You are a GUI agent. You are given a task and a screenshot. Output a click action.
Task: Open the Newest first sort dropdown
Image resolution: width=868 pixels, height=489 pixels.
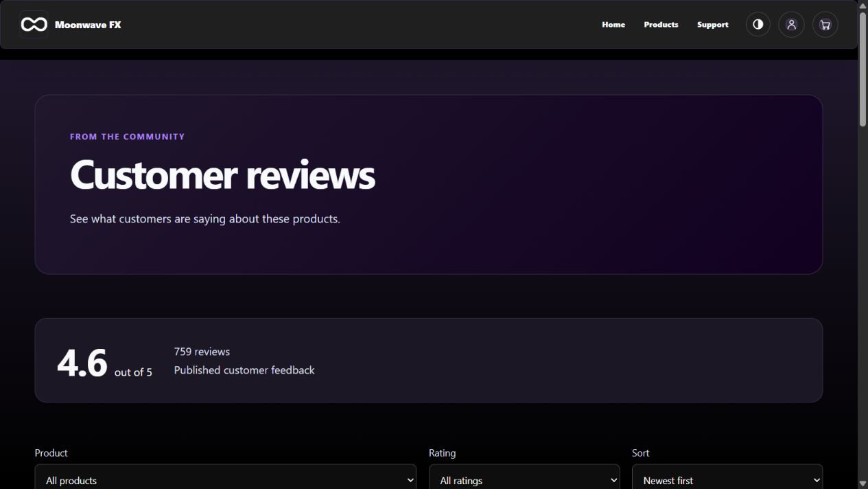(727, 479)
